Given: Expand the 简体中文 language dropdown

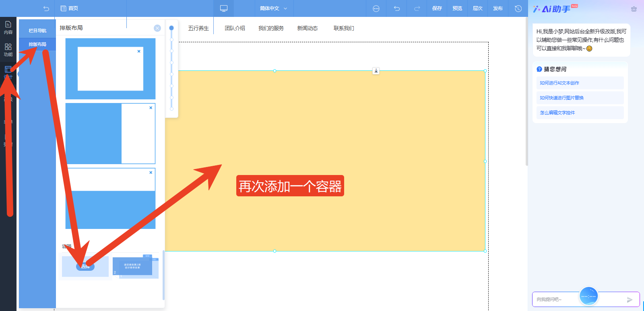Looking at the screenshot, I should pyautogui.click(x=273, y=8).
